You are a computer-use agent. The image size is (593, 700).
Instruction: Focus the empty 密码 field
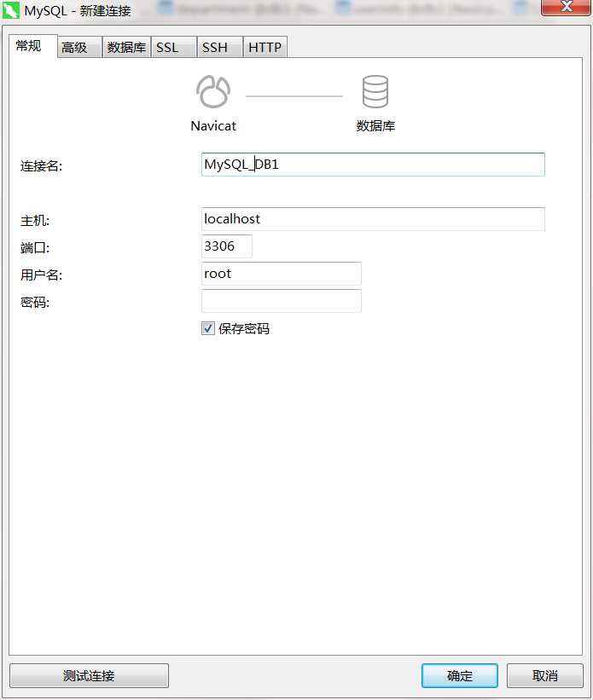pyautogui.click(x=281, y=300)
